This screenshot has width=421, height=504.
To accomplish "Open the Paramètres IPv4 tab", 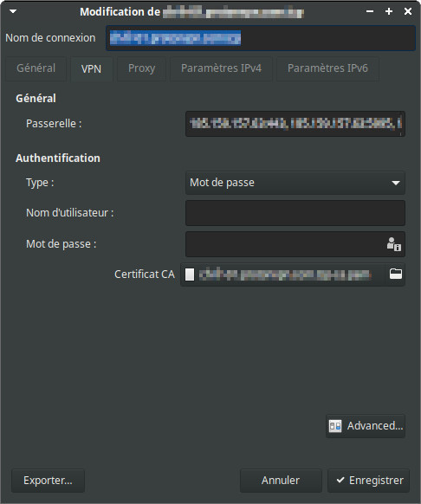I will pos(221,68).
